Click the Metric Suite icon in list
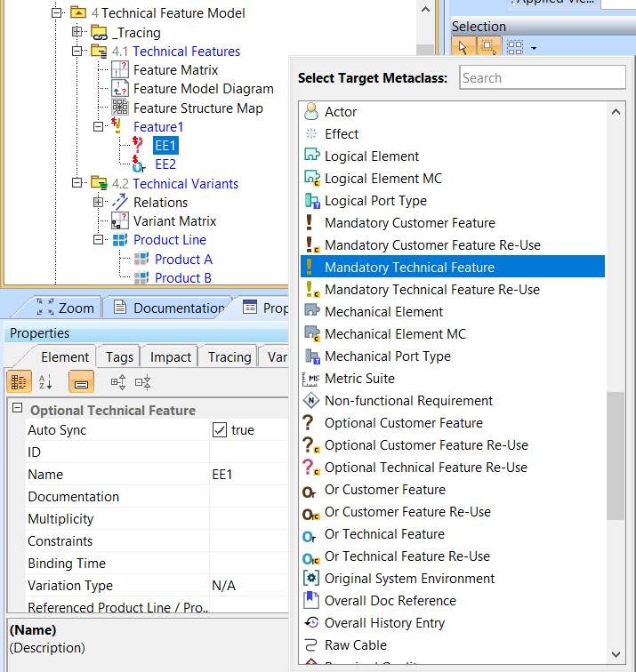This screenshot has height=672, width=636. pyautogui.click(x=311, y=379)
